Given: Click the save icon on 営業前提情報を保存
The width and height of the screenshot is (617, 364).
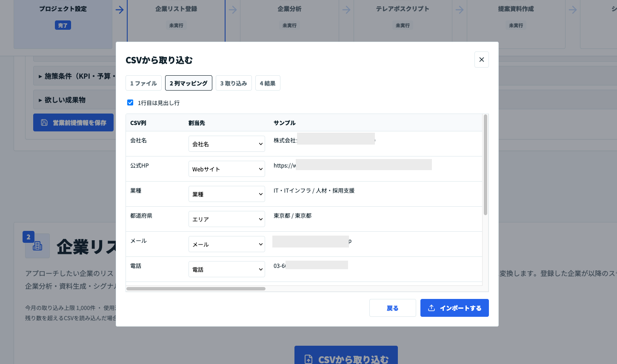Looking at the screenshot, I should (44, 122).
